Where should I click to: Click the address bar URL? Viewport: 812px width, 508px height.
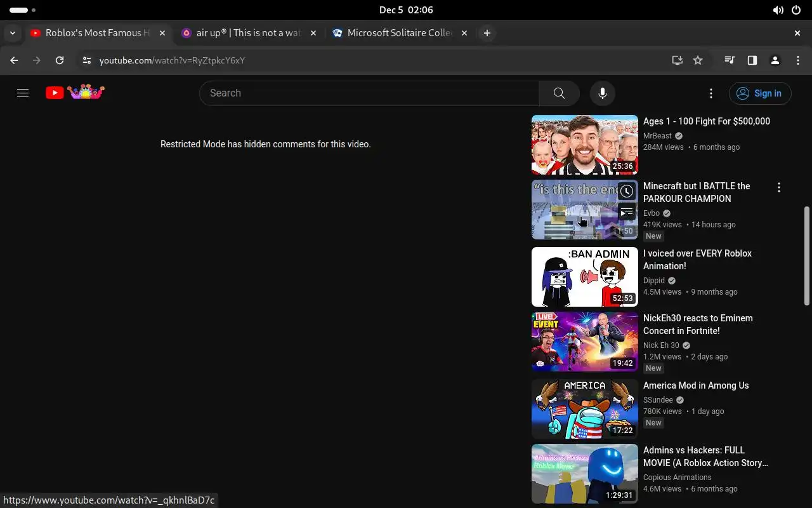coord(172,60)
